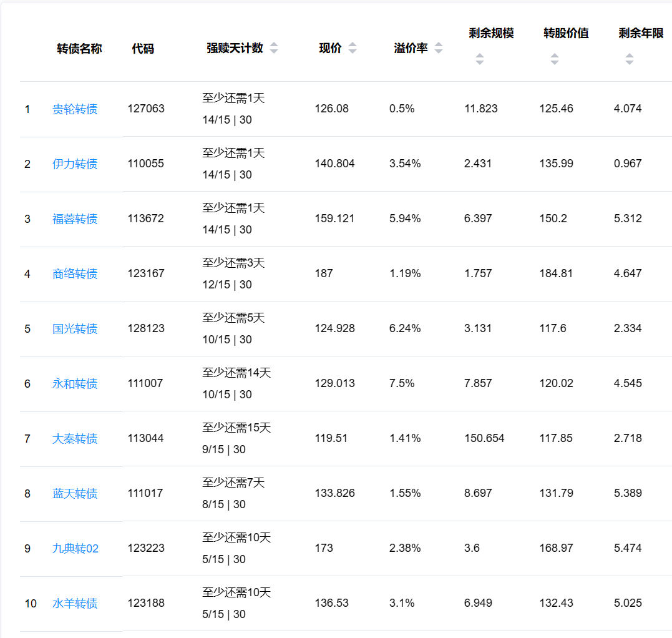The width and height of the screenshot is (672, 638).
Task: Click on 九典转02 bond link
Action: pos(75,549)
